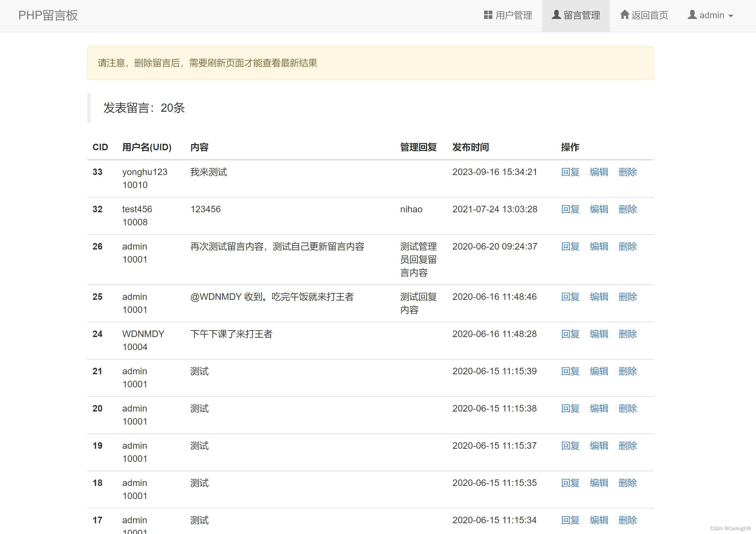Click 删除 in row CID 20

pyautogui.click(x=628, y=408)
